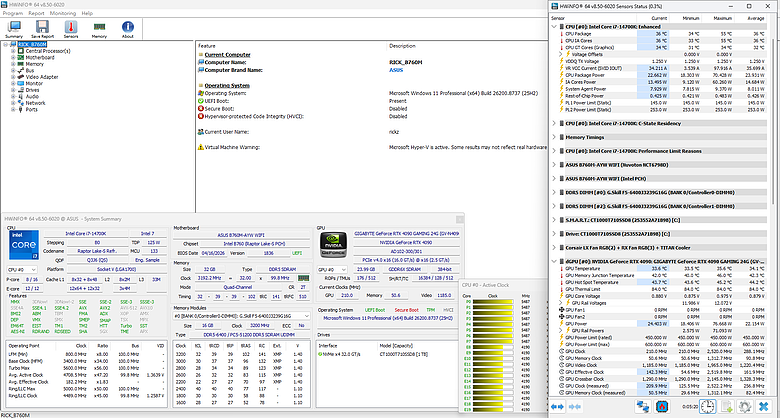
Task: Close the System Summary window
Action: 458,218
